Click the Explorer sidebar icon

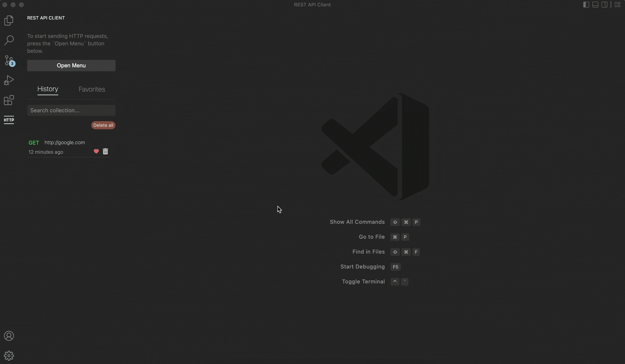pyautogui.click(x=9, y=20)
